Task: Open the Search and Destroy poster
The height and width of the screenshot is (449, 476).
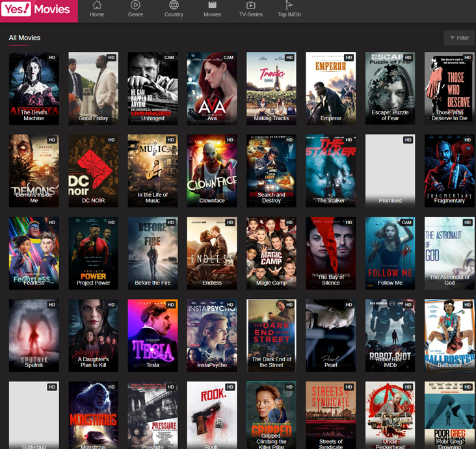Action: (x=271, y=171)
